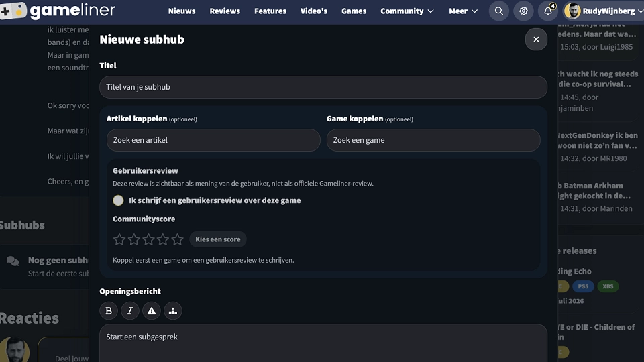Click the podium ranking icon in editor toolbar

point(173,311)
